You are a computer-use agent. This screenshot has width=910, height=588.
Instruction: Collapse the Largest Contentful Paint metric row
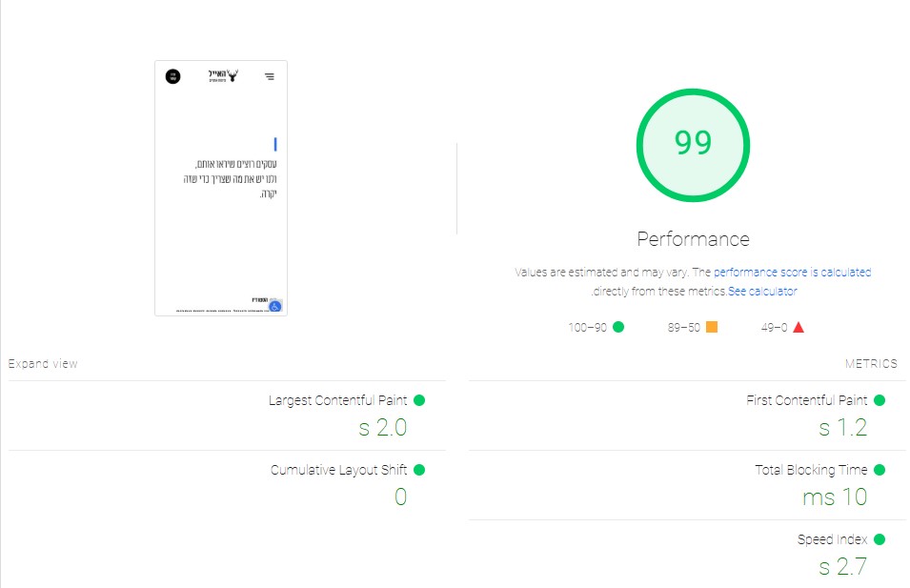338,399
